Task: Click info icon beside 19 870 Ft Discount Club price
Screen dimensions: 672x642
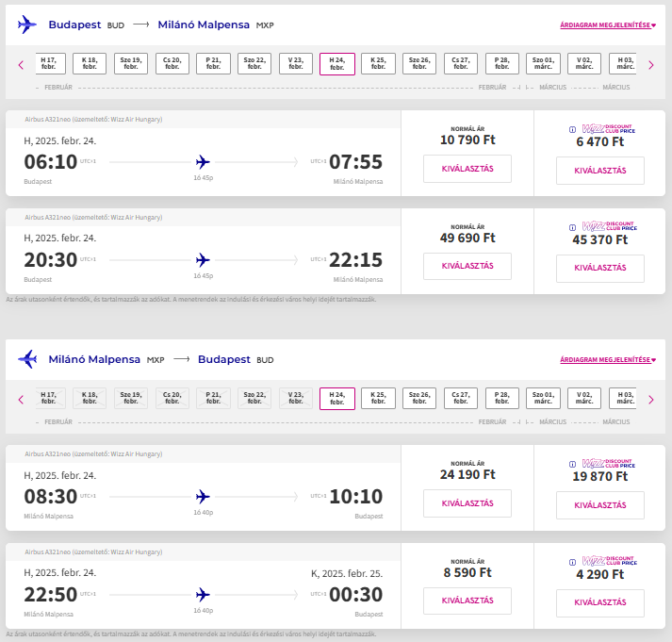Action: tap(573, 464)
